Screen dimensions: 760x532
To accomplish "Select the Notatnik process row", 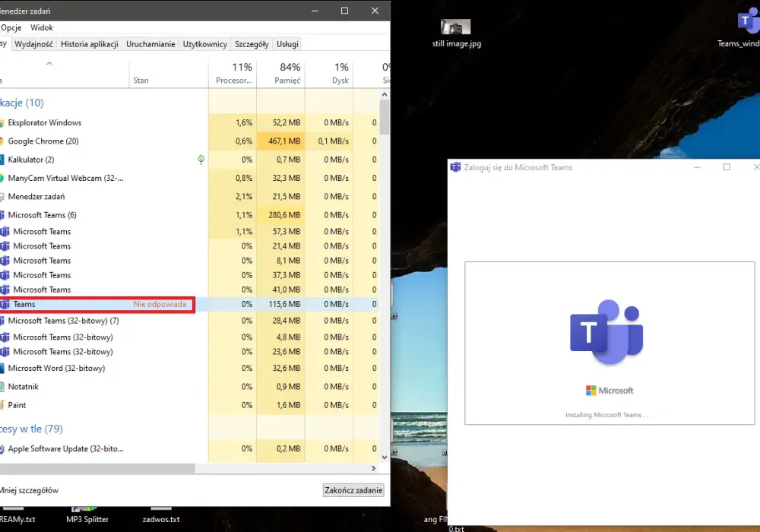I will [x=189, y=387].
